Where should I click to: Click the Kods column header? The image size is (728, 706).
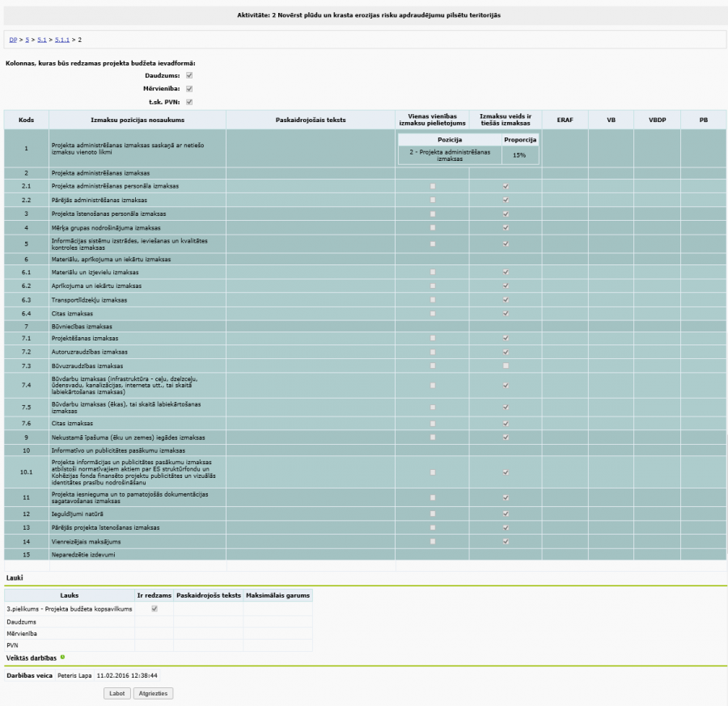coord(26,120)
